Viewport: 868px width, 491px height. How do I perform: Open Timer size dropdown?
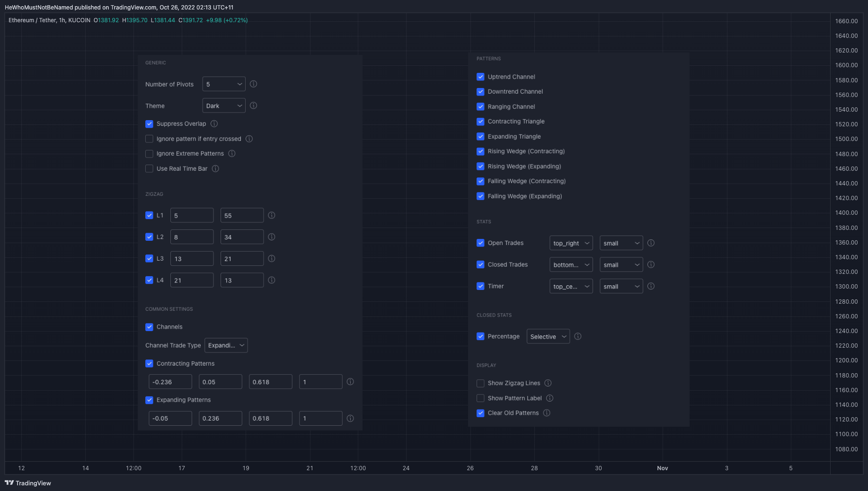(x=621, y=286)
